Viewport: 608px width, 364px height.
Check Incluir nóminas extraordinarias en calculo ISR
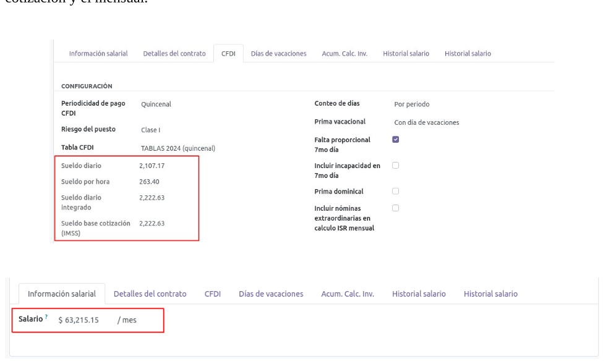click(396, 208)
